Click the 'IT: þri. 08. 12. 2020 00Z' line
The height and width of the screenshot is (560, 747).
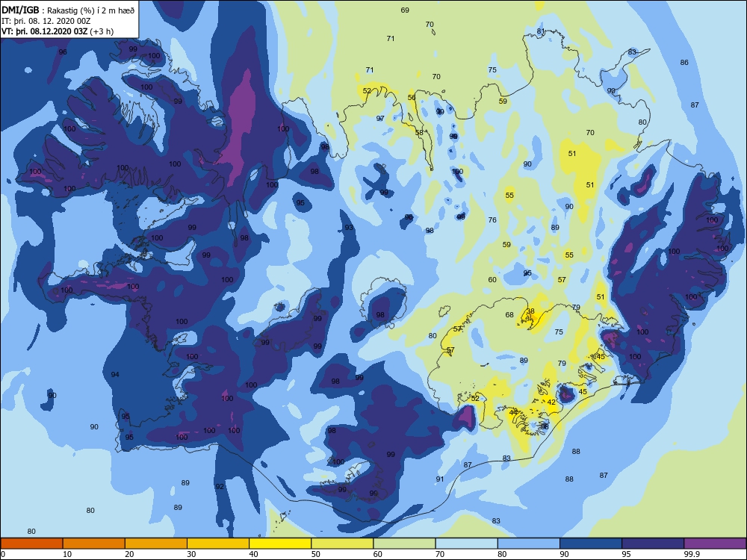(x=46, y=21)
